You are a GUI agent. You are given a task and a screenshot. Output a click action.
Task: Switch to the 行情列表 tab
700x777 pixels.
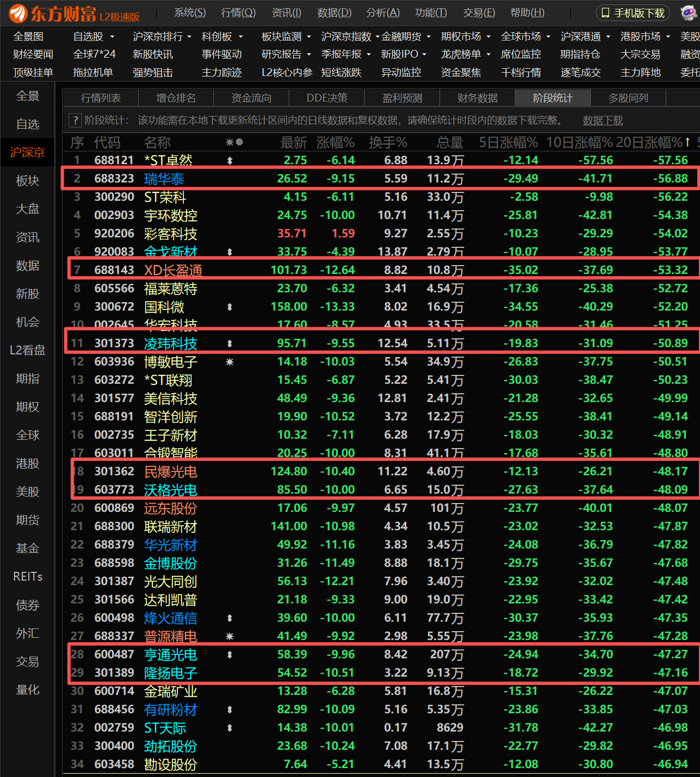pyautogui.click(x=101, y=98)
